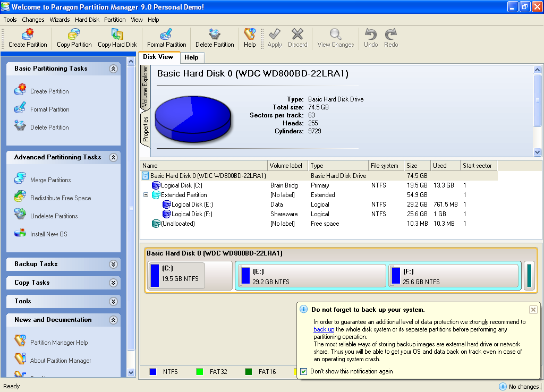
Task: Click the Create Partition toolbar icon
Action: [28, 38]
